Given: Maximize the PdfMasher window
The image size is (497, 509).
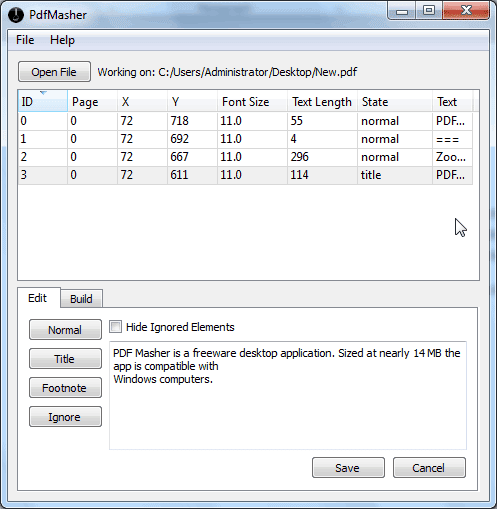Looking at the screenshot, I should coord(429,11).
